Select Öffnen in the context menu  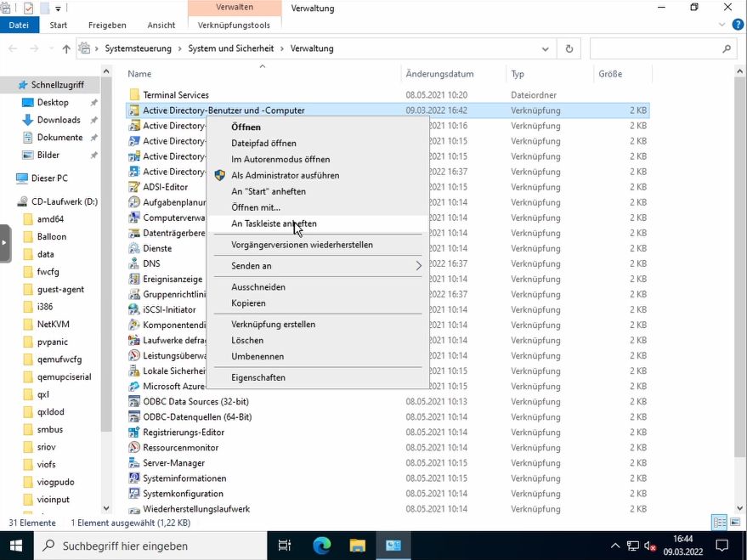(318, 127)
